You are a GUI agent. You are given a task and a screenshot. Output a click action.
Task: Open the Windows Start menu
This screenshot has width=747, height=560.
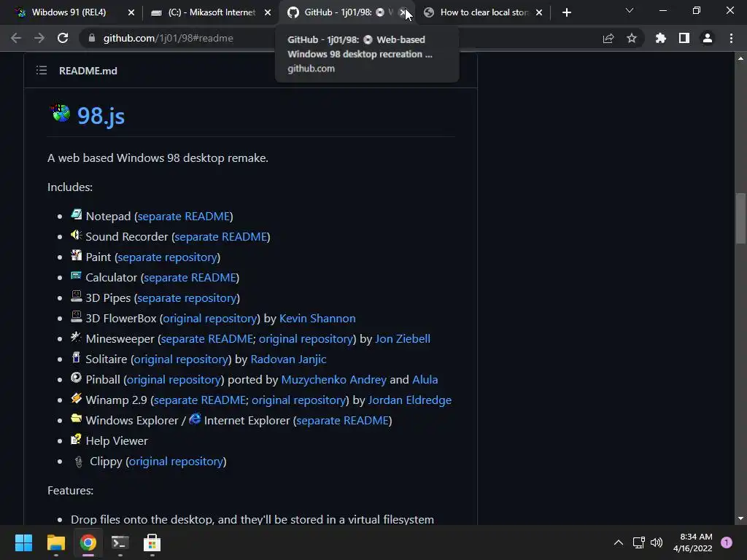pyautogui.click(x=23, y=542)
